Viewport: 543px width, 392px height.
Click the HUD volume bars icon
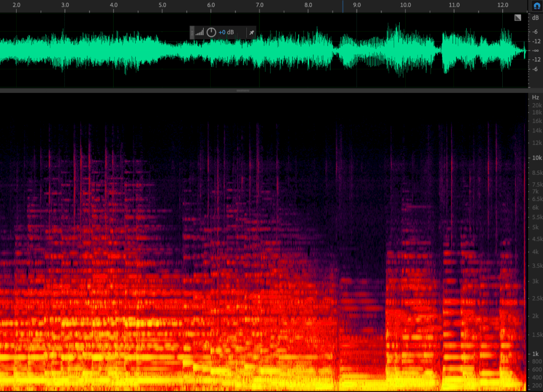(x=200, y=33)
